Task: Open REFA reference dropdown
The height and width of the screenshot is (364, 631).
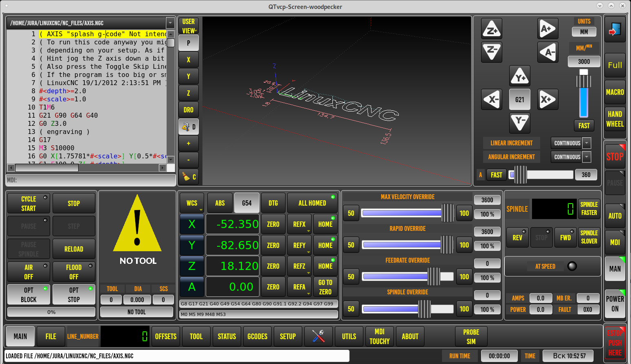Action: coord(299,287)
